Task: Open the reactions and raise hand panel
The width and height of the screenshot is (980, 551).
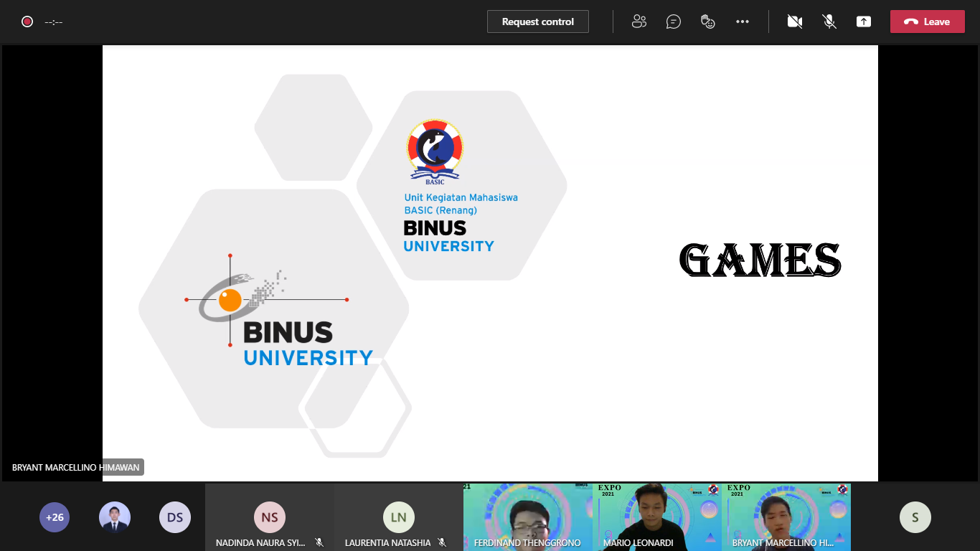Action: [707, 22]
